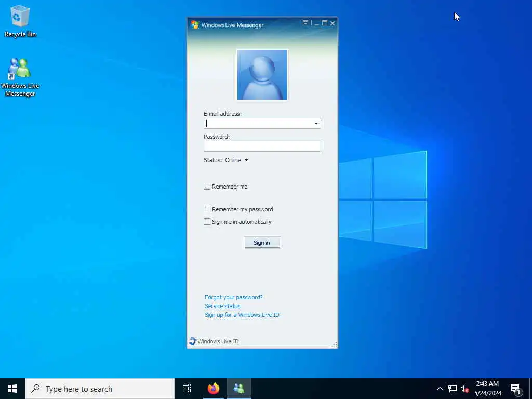Open the Action Center notifications icon
Viewport: 532px width, 399px height.
click(516, 389)
